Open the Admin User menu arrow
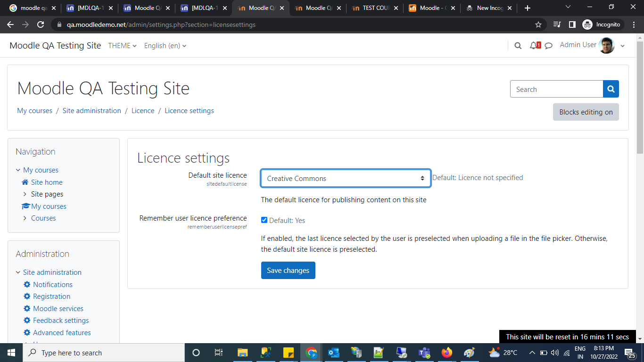Screen dimensions: 644x362 pyautogui.click(x=622, y=46)
